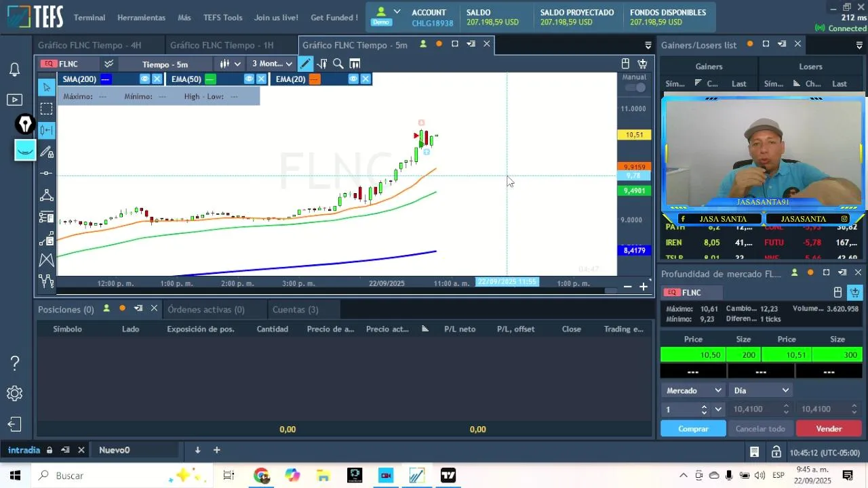Open the order report icon in status bar
The height and width of the screenshot is (488, 868).
754,452
